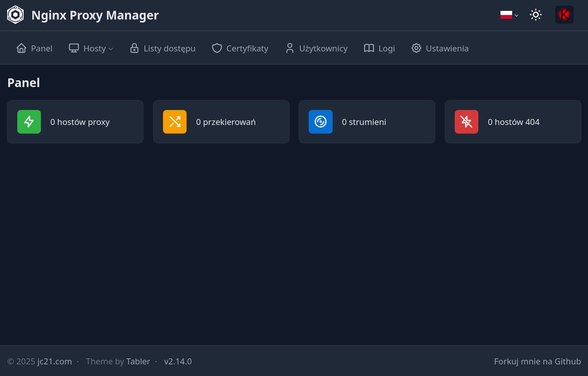This screenshot has height=376, width=588.
Task: Click the gear icon for Ustawienia
Action: pyautogui.click(x=416, y=48)
